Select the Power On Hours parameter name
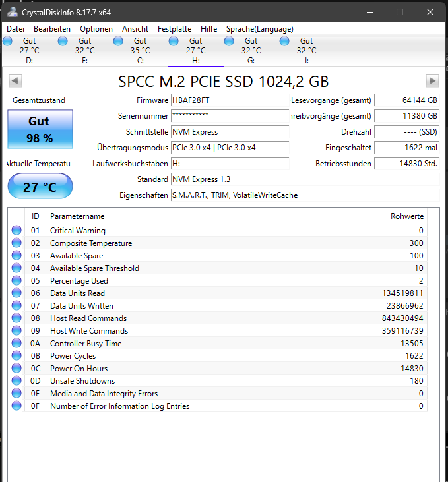The image size is (448, 482). pyautogui.click(x=79, y=369)
